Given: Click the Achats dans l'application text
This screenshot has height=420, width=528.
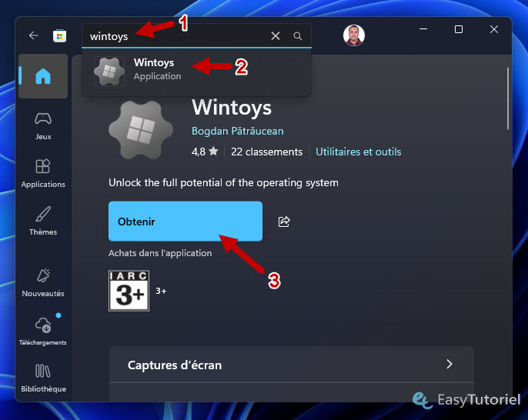Looking at the screenshot, I should (160, 253).
